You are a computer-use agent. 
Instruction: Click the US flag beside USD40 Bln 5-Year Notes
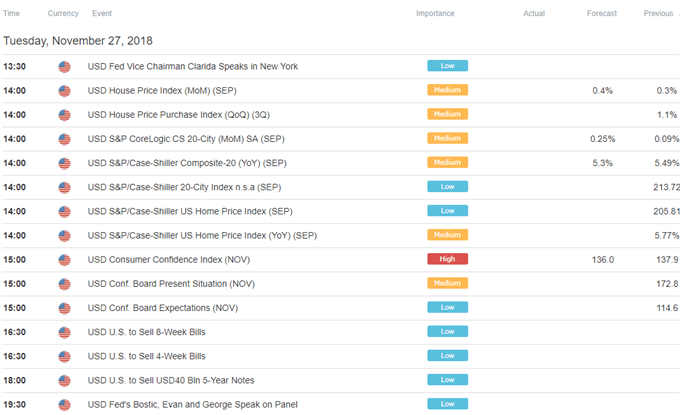click(x=64, y=381)
